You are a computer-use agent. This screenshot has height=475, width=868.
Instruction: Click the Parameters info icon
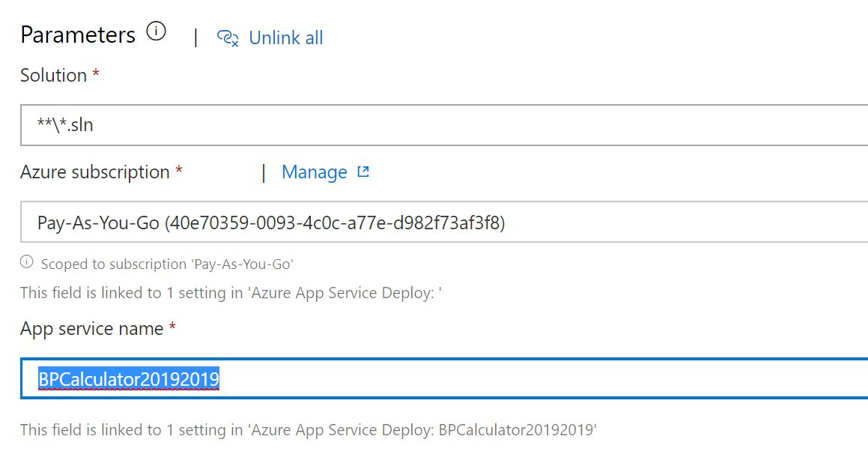pyautogui.click(x=156, y=31)
